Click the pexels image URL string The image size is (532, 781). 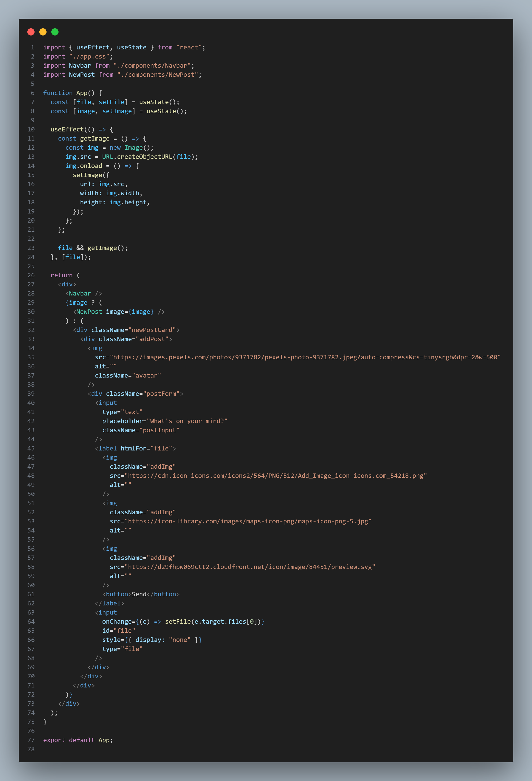click(x=305, y=357)
